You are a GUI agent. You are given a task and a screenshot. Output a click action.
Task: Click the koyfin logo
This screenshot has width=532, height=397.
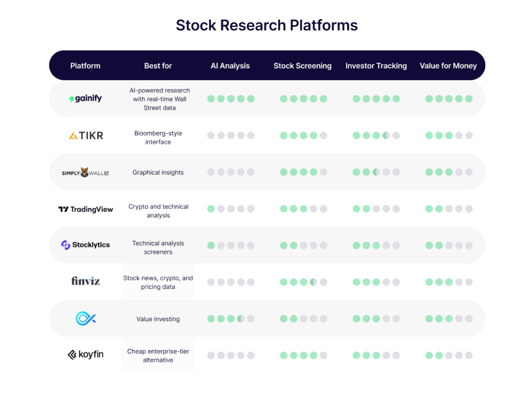coord(86,354)
